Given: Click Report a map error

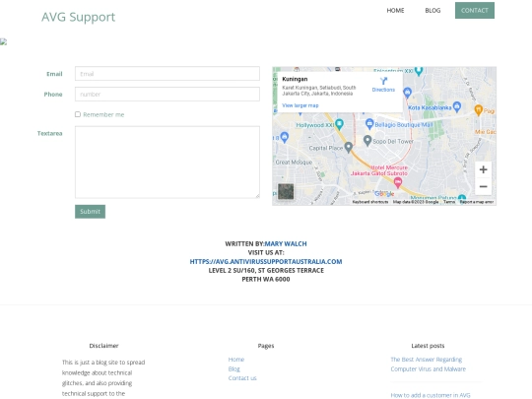Looking at the screenshot, I should [477, 202].
